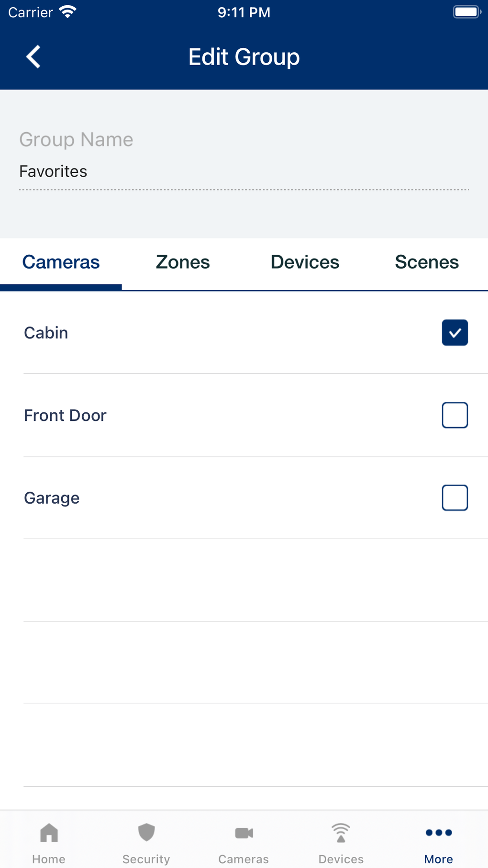Viewport: 488px width, 868px height.
Task: Open the Cameras video icon
Action: click(x=244, y=833)
